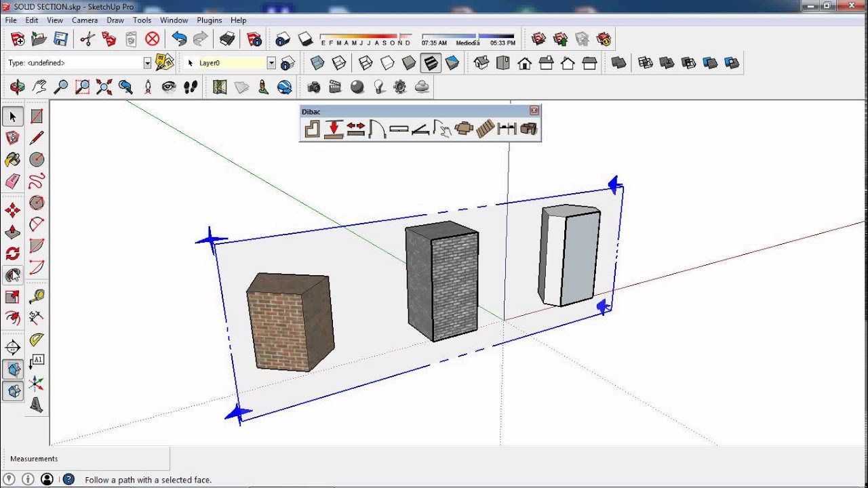Expand the Layer0 layer dropdown

[x=271, y=63]
